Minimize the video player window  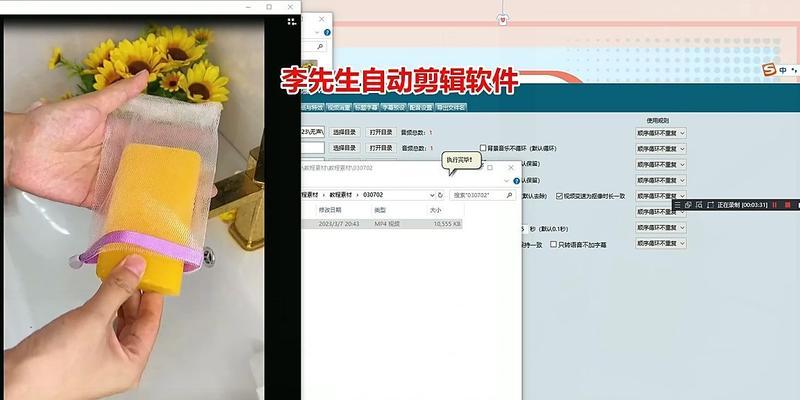click(x=248, y=7)
